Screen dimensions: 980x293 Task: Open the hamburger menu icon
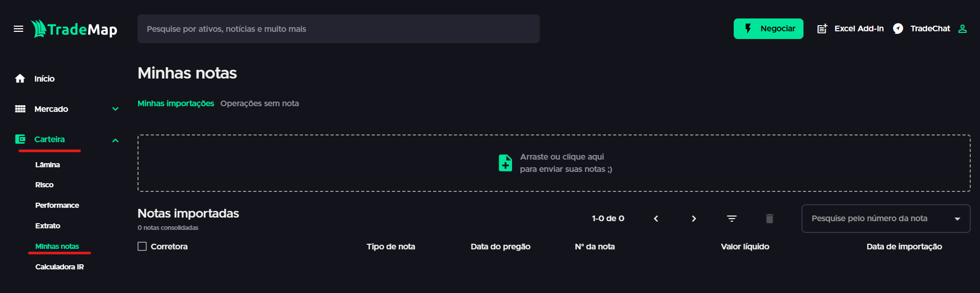click(x=18, y=29)
